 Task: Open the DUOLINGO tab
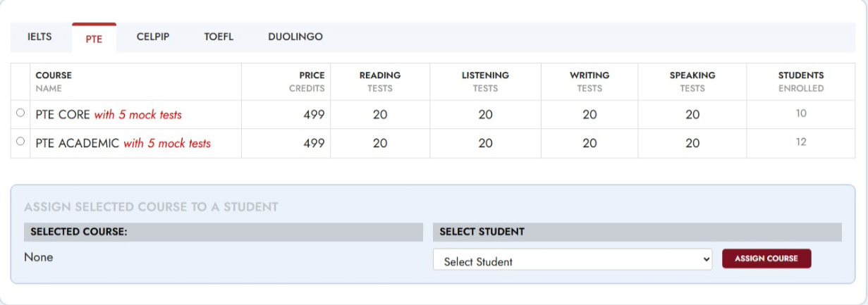coord(295,37)
